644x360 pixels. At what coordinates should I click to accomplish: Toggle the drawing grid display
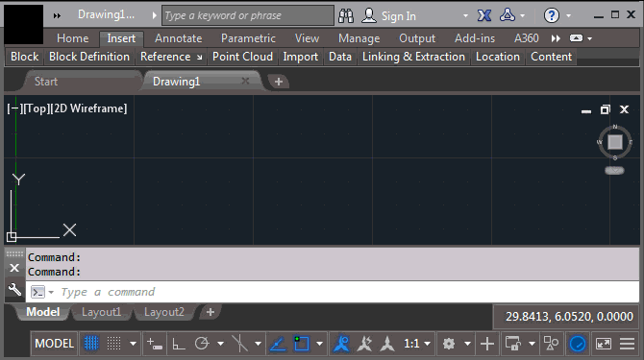click(x=91, y=343)
